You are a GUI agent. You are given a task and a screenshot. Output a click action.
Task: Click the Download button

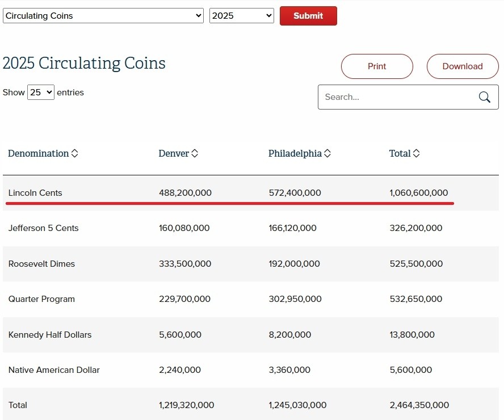462,66
